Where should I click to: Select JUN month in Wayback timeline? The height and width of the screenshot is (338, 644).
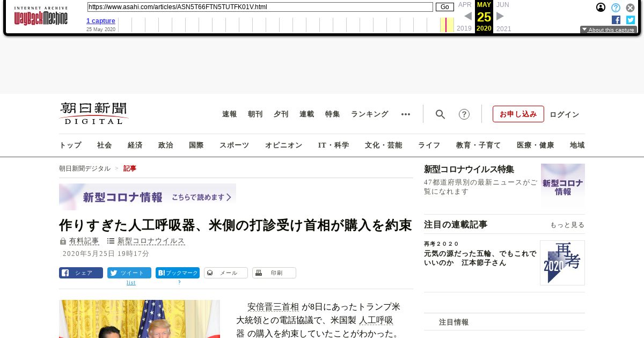503,5
